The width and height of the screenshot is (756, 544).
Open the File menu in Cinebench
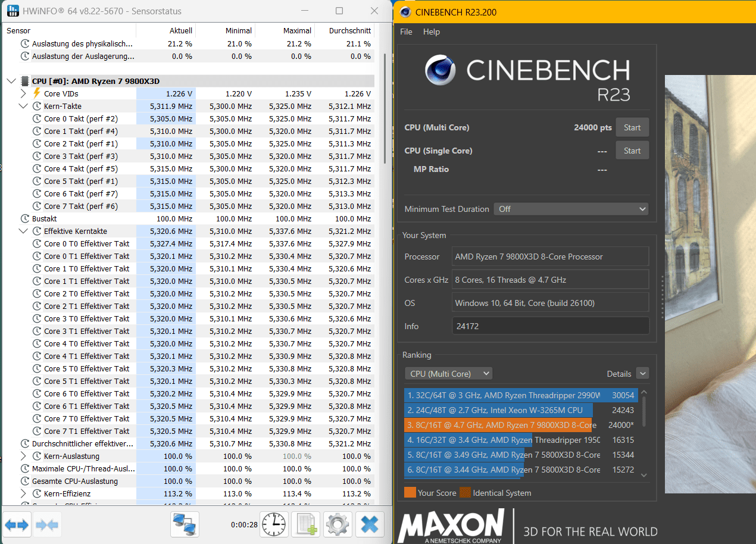tap(406, 32)
